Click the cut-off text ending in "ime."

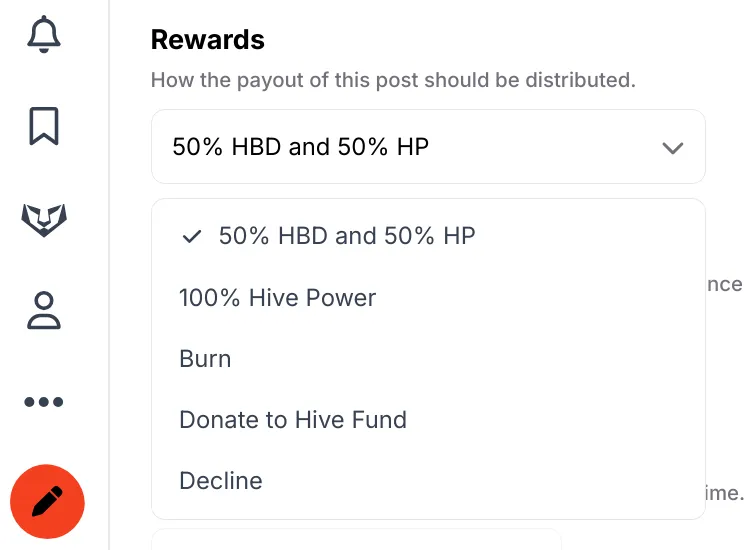click(725, 493)
